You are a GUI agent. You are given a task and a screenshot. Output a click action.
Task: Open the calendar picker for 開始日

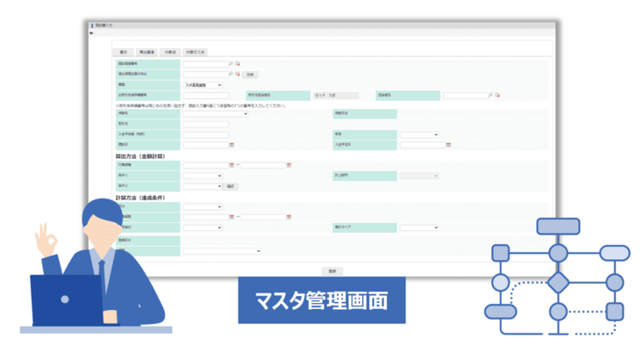(x=232, y=145)
